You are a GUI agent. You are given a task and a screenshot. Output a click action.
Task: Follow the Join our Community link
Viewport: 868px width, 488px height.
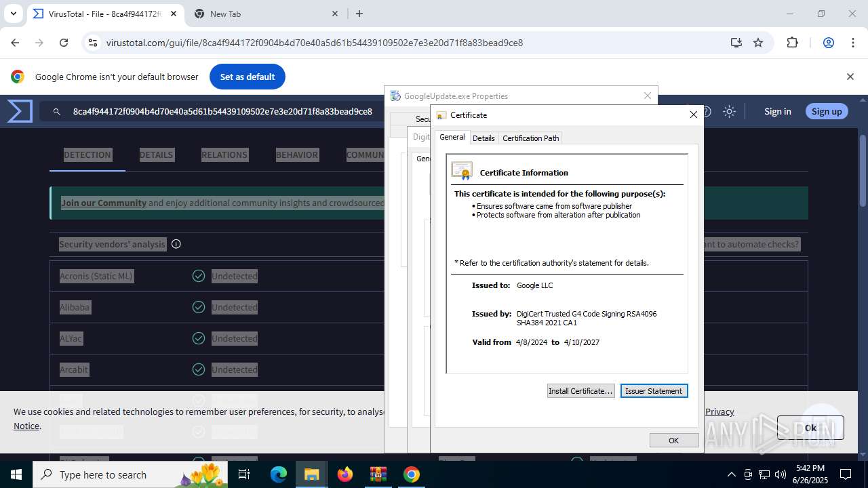coord(104,203)
